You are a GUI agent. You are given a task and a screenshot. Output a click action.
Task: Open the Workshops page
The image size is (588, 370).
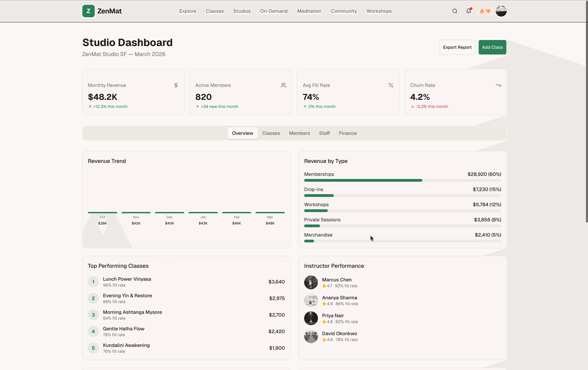point(379,11)
